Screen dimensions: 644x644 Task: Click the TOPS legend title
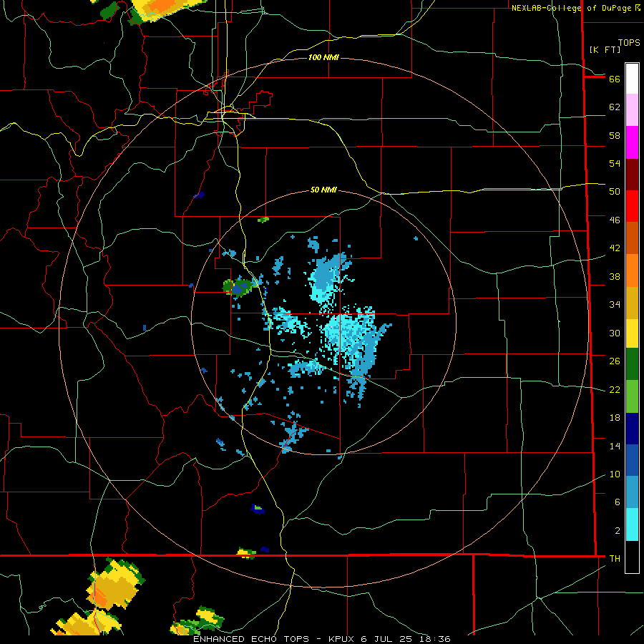[629, 42]
